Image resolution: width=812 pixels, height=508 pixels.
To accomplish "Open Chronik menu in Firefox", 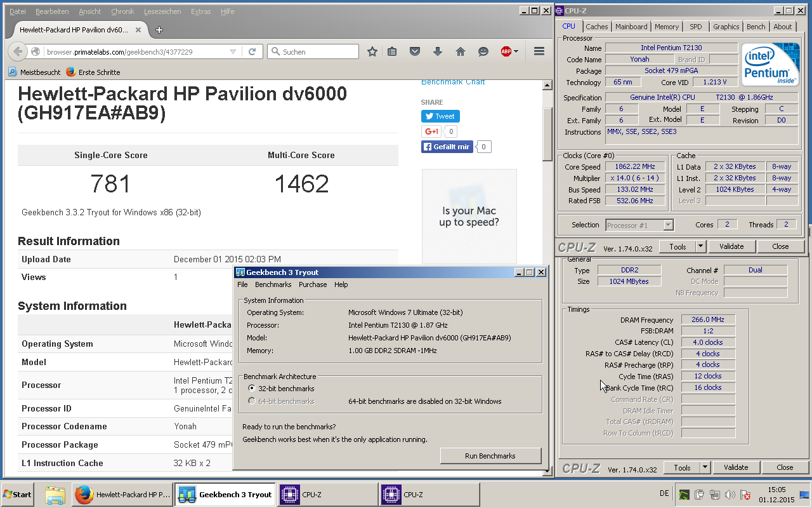I will 122,11.
